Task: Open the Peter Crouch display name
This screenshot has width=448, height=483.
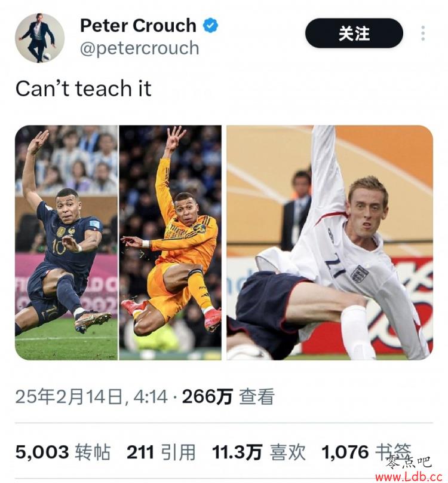Action: click(138, 25)
